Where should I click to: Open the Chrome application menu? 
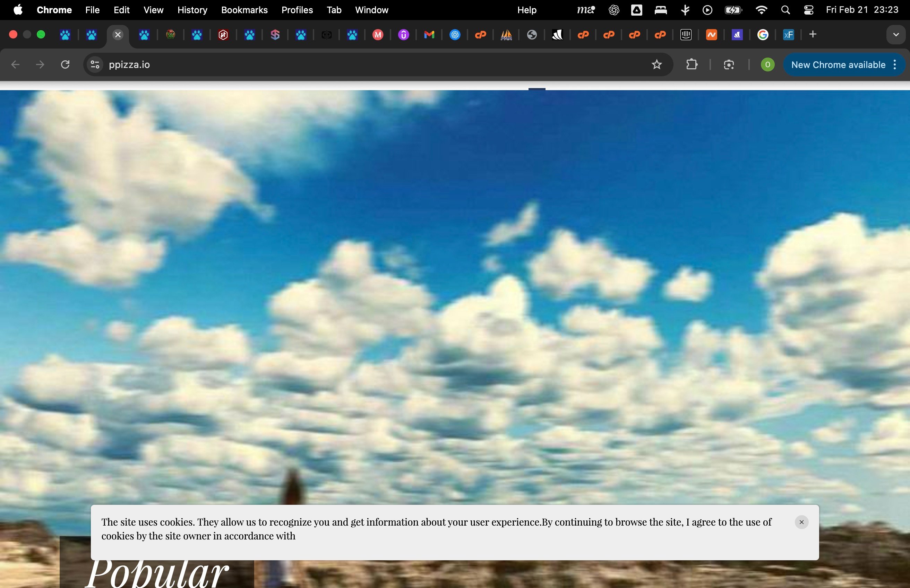[54, 10]
